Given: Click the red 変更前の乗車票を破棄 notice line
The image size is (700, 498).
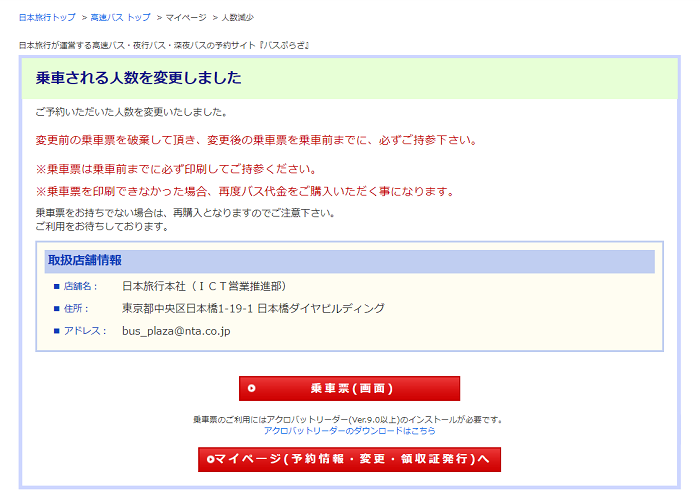Looking at the screenshot, I should click(255, 140).
